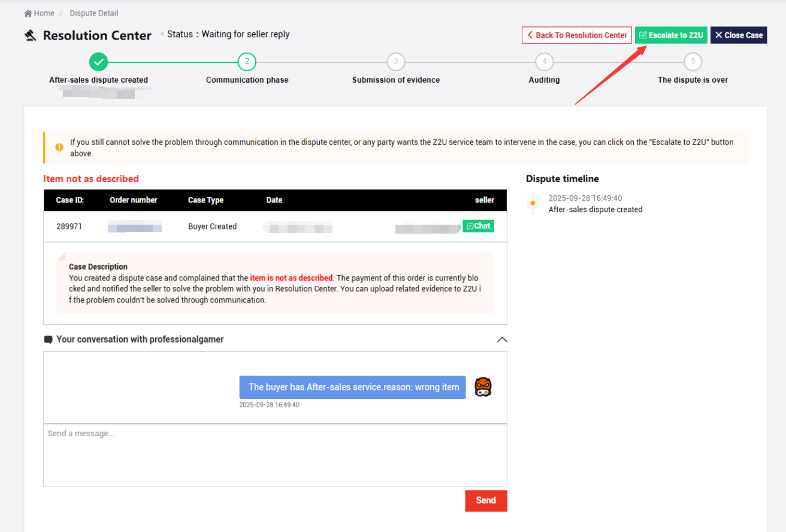Click the orange warning info icon
The image size is (786, 532).
click(x=59, y=147)
